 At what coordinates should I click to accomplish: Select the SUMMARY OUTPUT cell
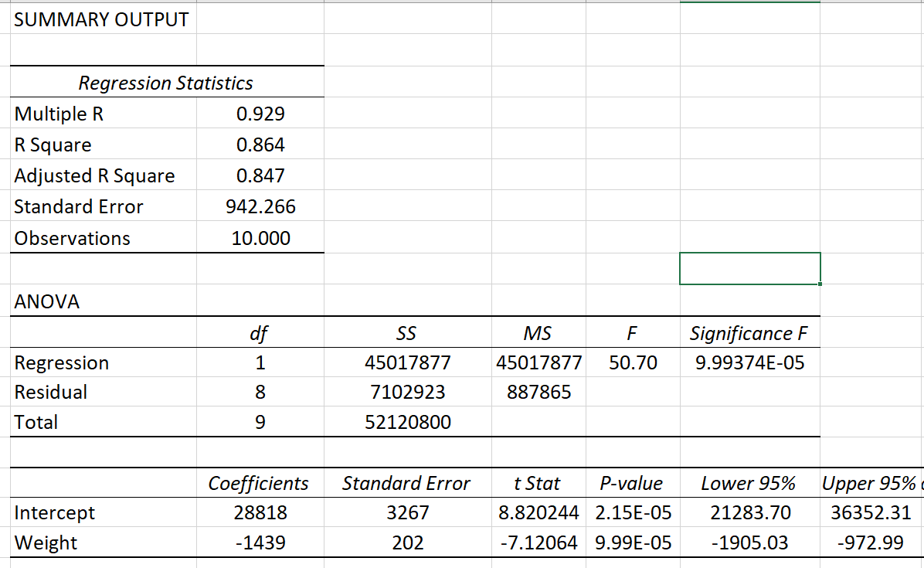tap(103, 19)
